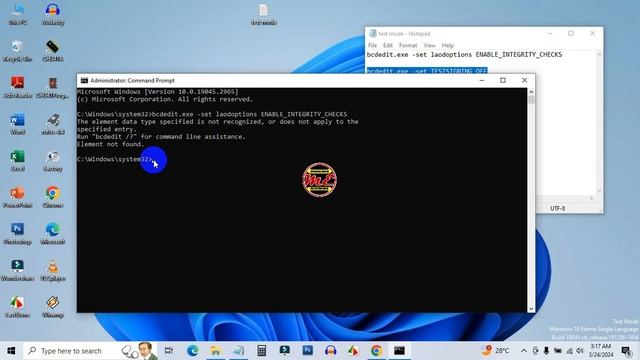Click the UTF-8 status in Notepad

pyautogui.click(x=557, y=208)
